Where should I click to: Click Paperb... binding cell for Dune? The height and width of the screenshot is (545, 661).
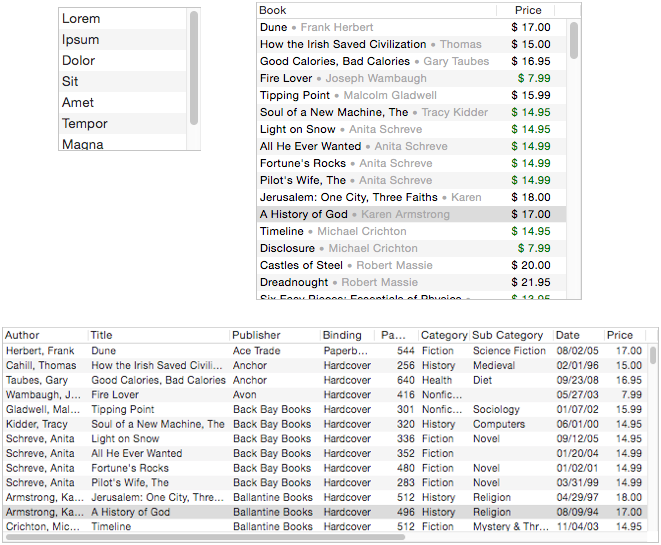point(345,351)
